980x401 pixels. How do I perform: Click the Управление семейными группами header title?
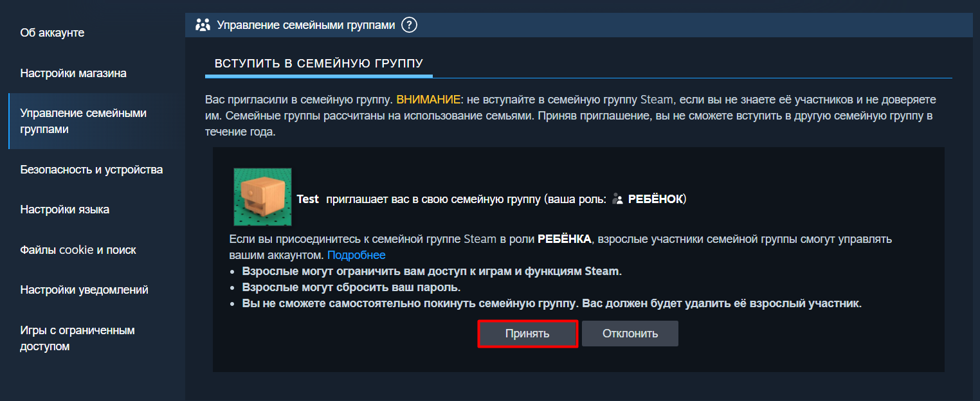tap(305, 25)
